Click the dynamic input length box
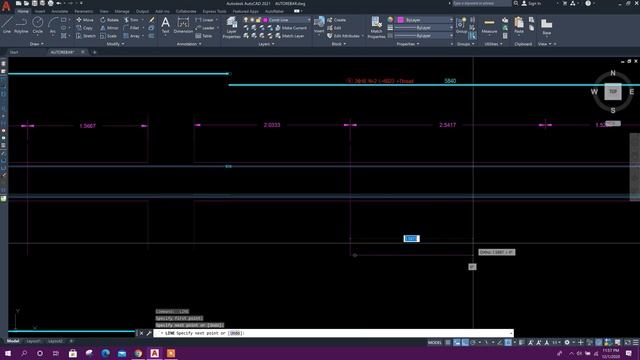The image size is (640, 360). tap(411, 238)
